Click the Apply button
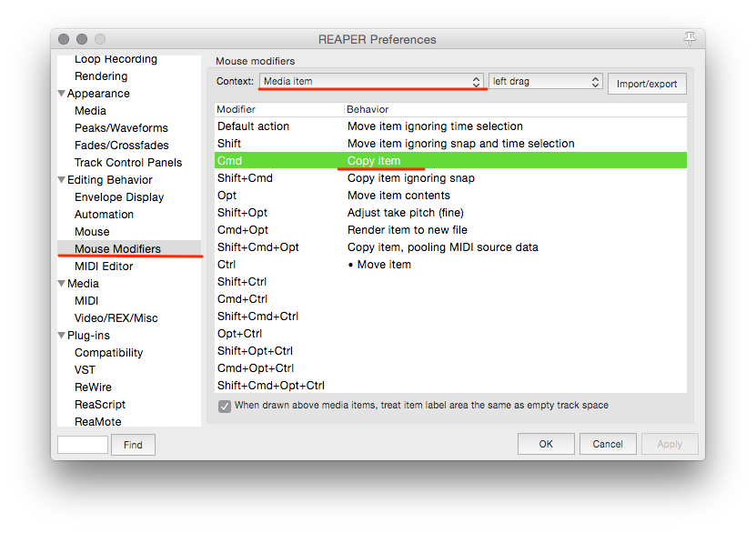The height and width of the screenshot is (533, 756). tap(670, 444)
